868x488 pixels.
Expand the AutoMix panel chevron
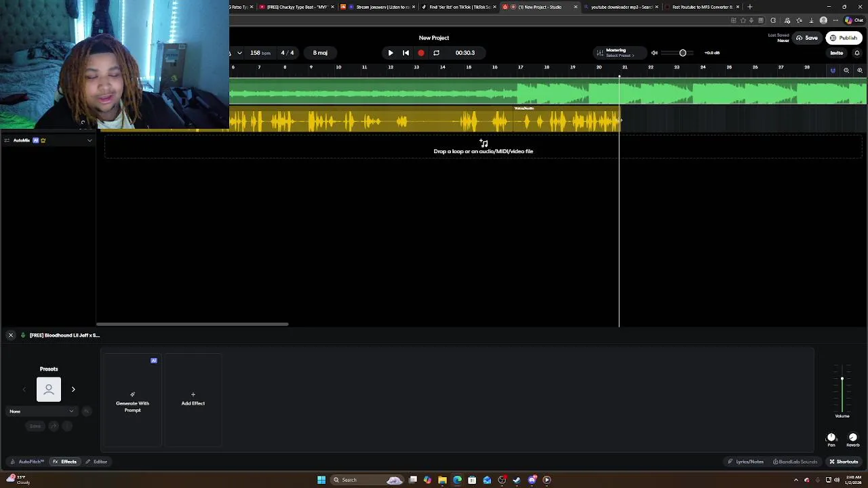[x=90, y=140]
